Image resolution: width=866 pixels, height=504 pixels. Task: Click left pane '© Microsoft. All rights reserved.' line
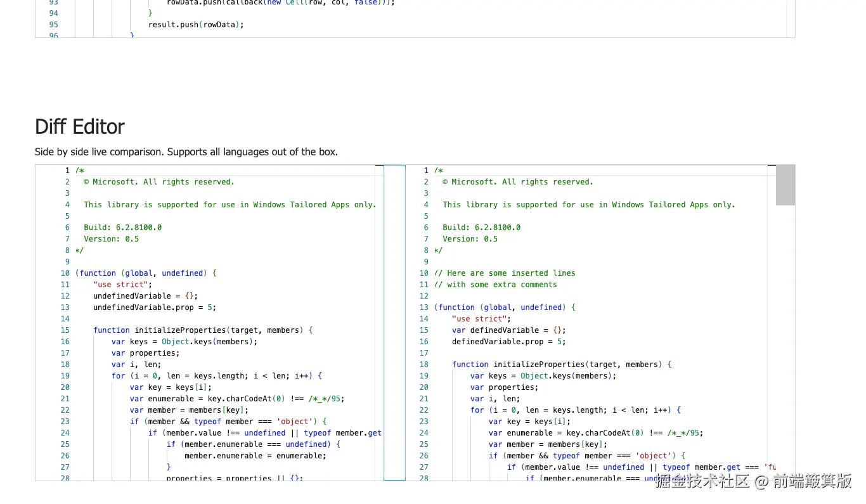coord(159,182)
